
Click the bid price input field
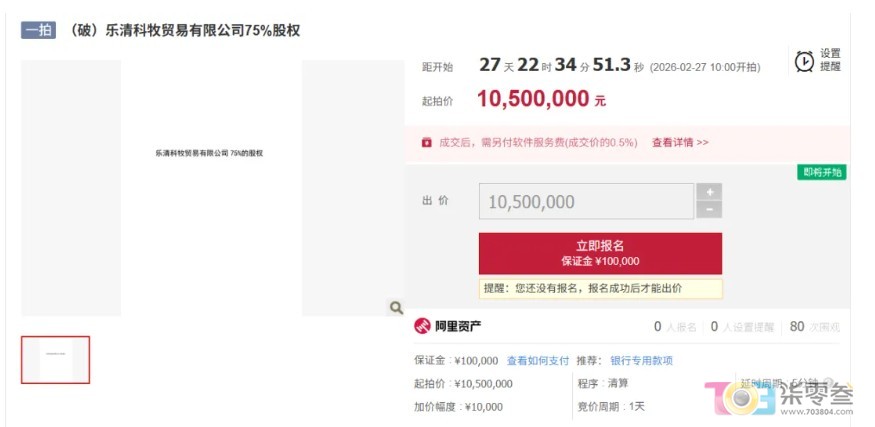pyautogui.click(x=586, y=201)
